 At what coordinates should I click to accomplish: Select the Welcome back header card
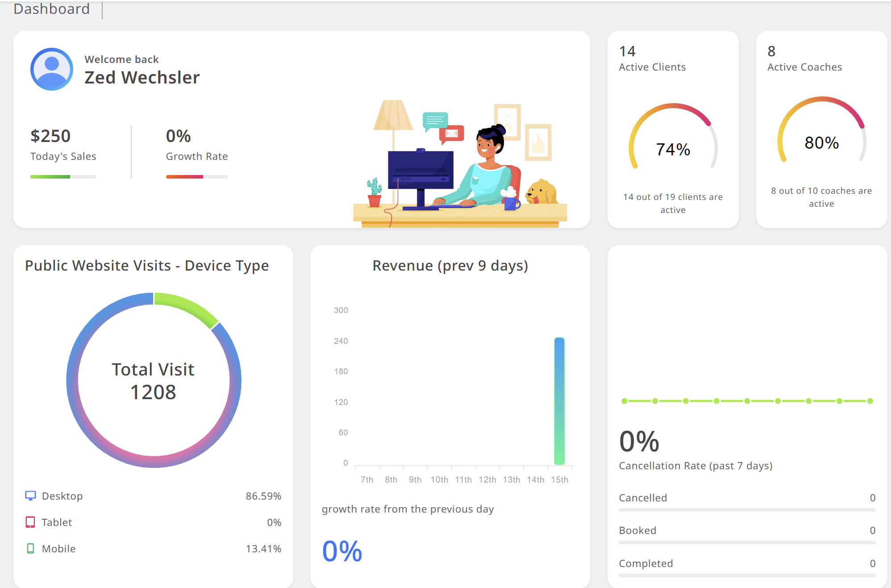(122, 59)
